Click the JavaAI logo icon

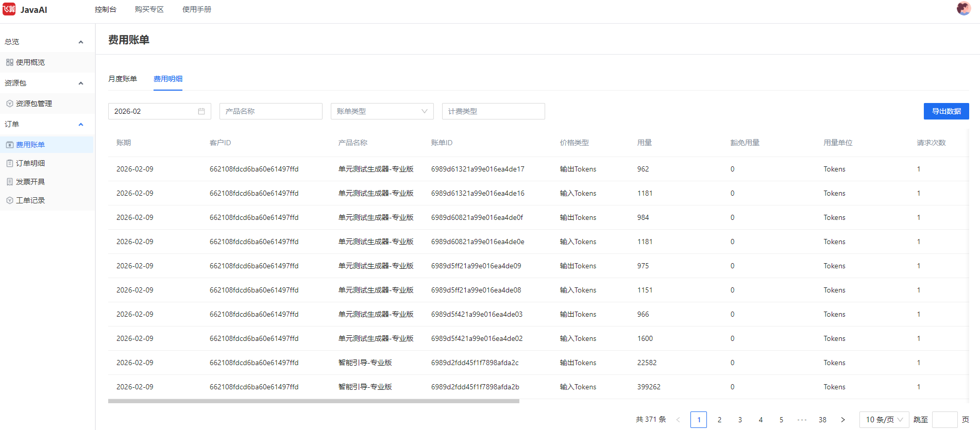pos(9,9)
